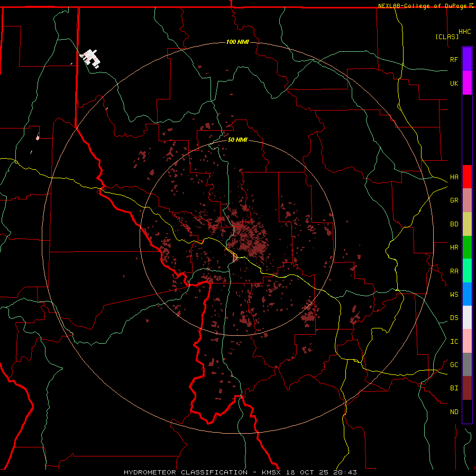The height and width of the screenshot is (476, 476).
Task: Click the DS white legend swatch
Action: click(x=467, y=317)
